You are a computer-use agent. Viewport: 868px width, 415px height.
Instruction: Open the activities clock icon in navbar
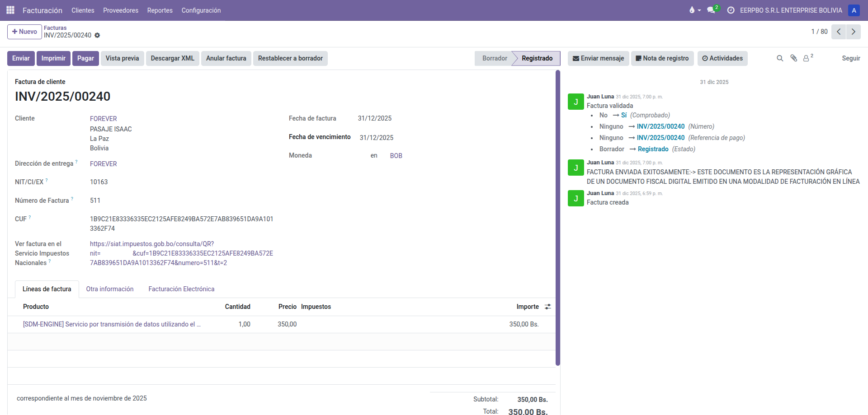731,10
